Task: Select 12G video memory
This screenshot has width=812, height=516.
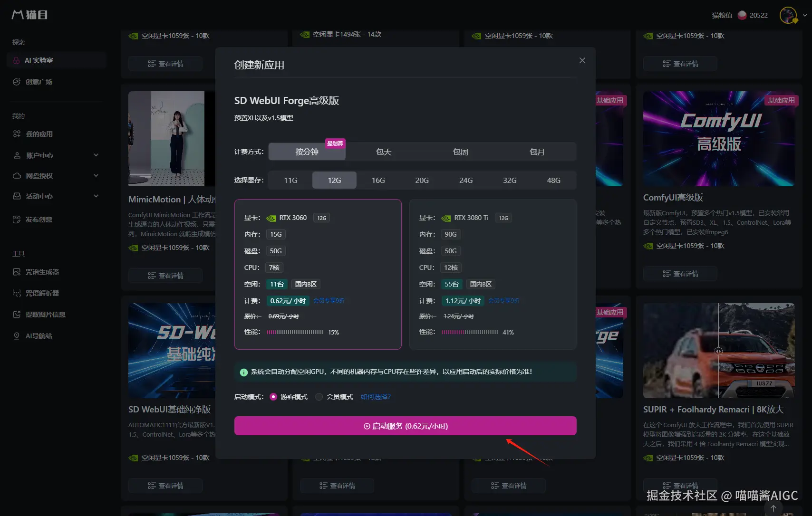Action: coord(334,180)
